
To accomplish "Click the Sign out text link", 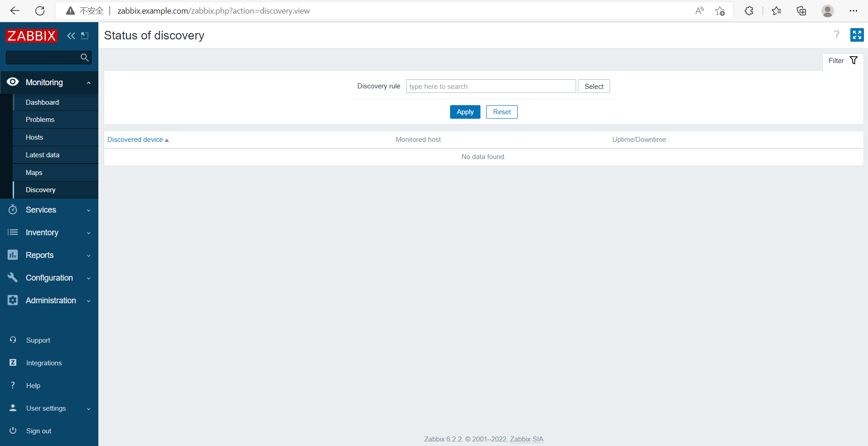I will pos(39,431).
